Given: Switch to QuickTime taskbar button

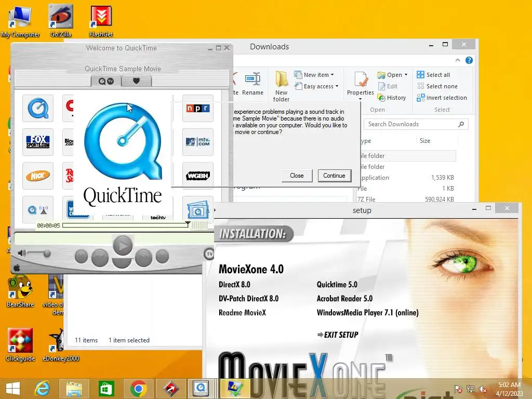Looking at the screenshot, I should (201, 389).
